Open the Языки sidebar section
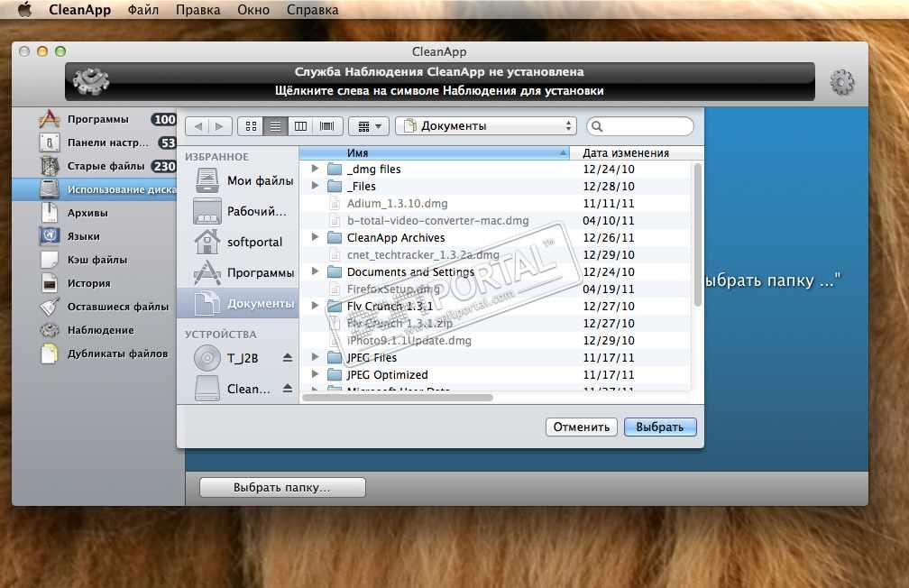Image resolution: width=909 pixels, height=588 pixels. pyautogui.click(x=84, y=236)
